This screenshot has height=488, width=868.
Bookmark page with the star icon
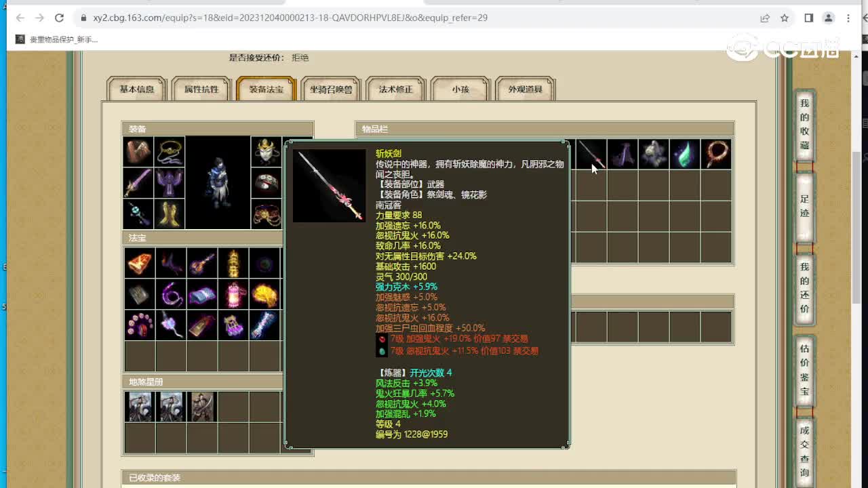(x=785, y=18)
